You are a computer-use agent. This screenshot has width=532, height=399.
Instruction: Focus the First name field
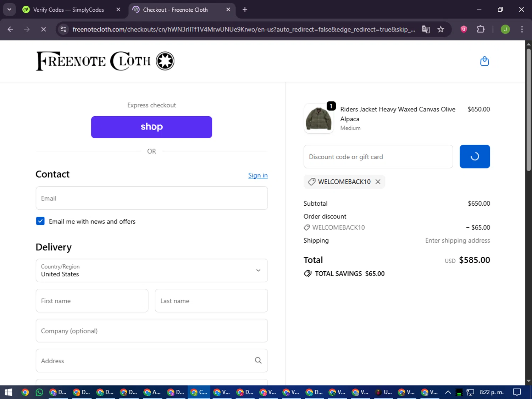click(92, 301)
